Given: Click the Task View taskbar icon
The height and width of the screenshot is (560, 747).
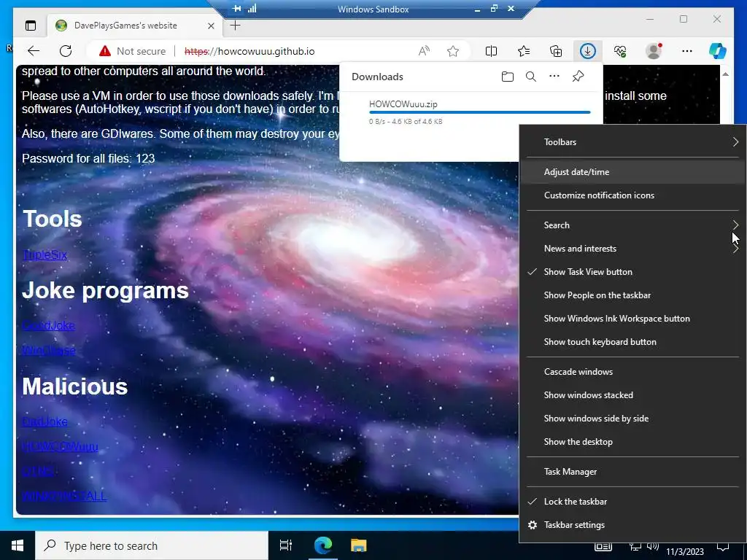Looking at the screenshot, I should (286, 545).
